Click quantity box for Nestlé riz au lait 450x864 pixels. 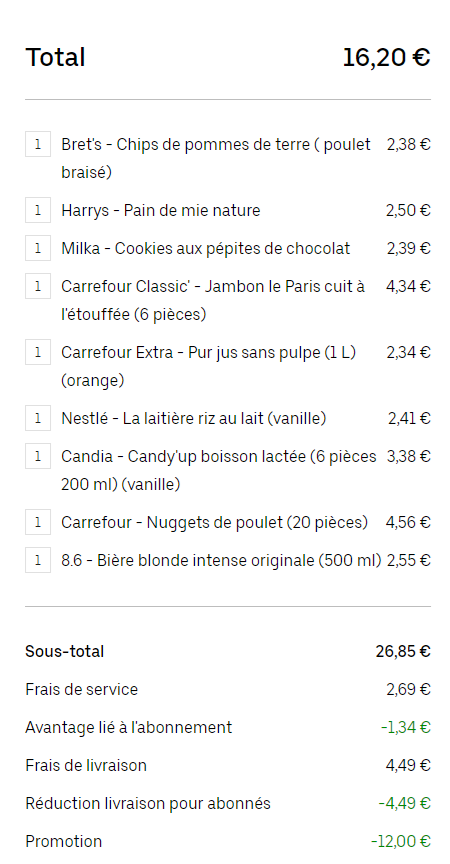click(38, 418)
